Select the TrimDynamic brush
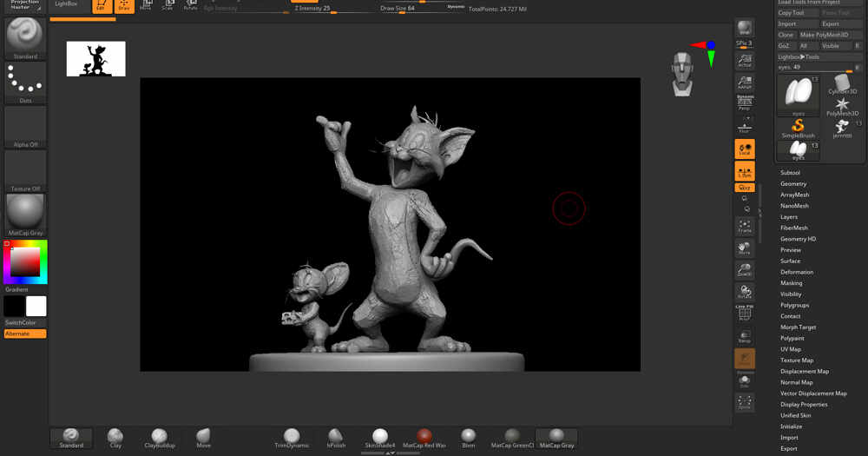868x456 pixels. pos(292,438)
